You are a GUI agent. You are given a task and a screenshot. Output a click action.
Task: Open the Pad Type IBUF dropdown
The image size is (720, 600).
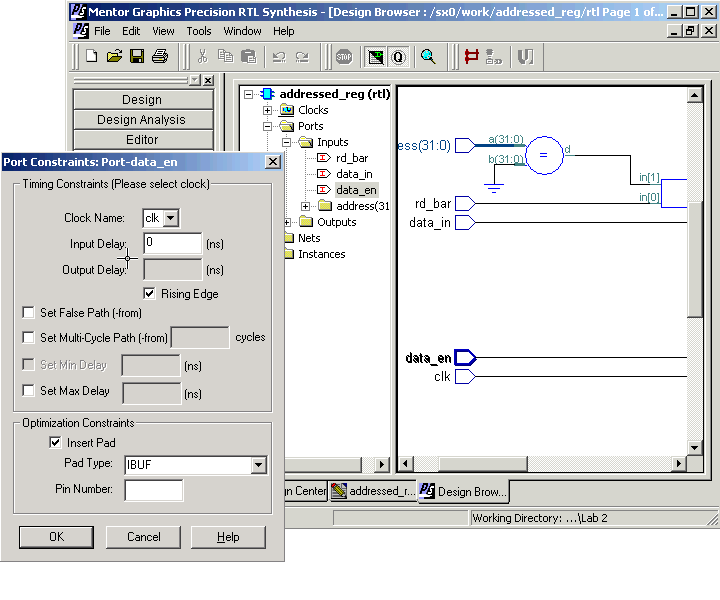[x=259, y=465]
